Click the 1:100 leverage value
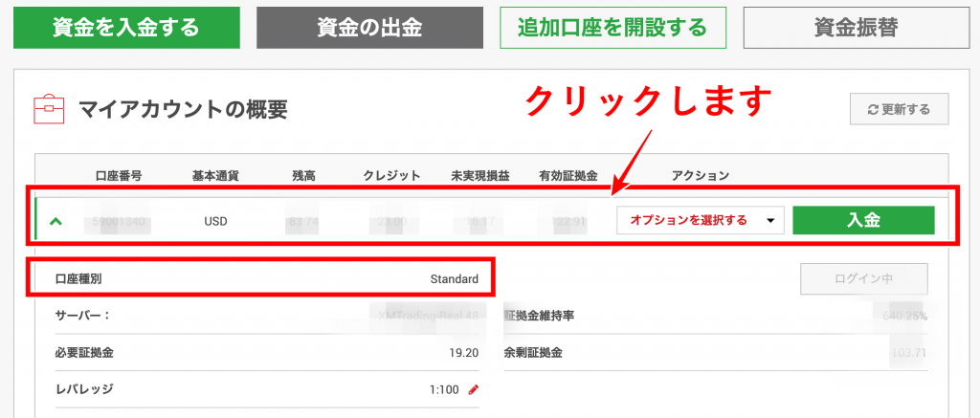 445,389
